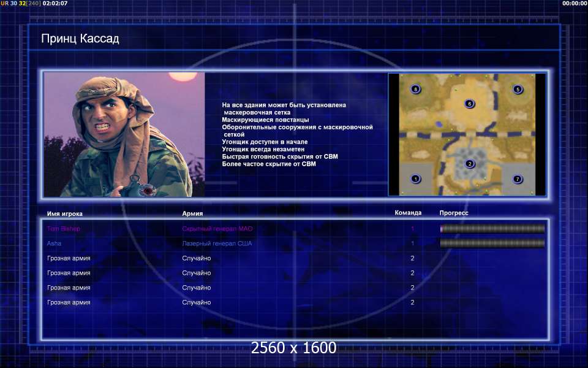Select start position 7 on the minimap
This screenshot has height=368, width=588.
[x=518, y=178]
